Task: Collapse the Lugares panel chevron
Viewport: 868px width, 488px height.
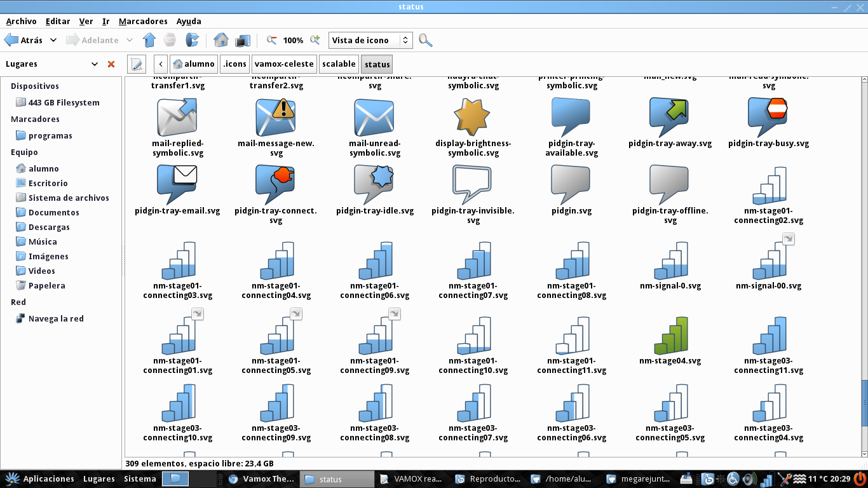Action: [x=95, y=64]
